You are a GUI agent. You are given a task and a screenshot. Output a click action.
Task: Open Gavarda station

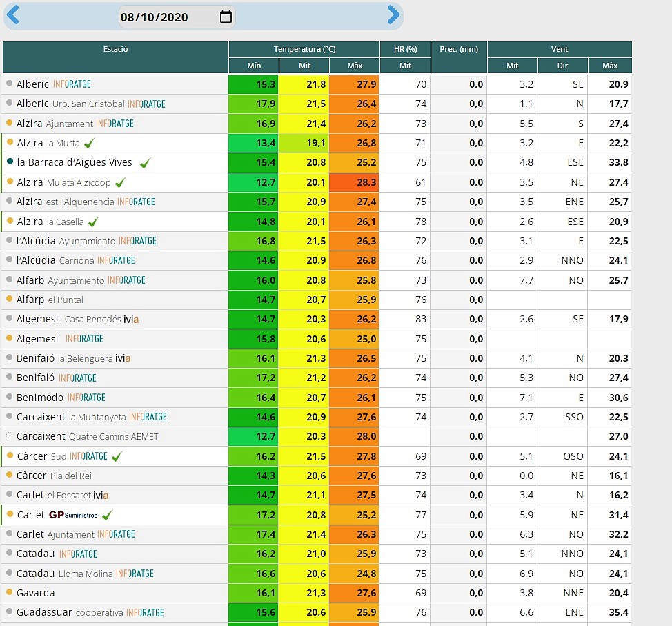[x=36, y=593]
